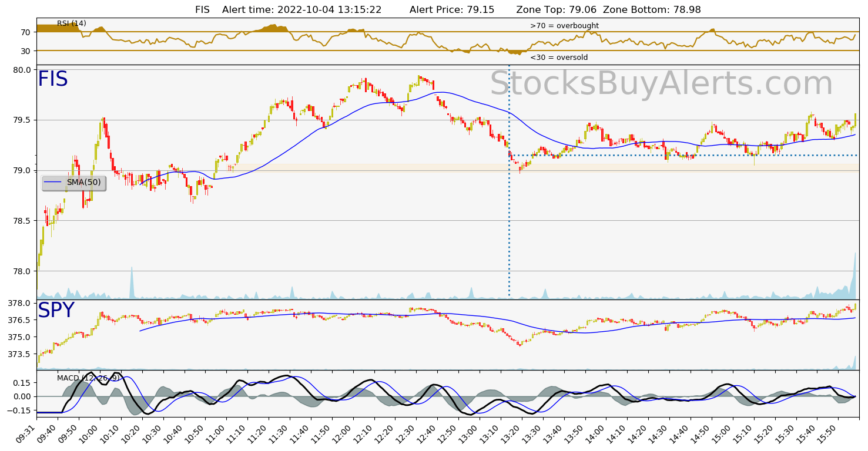Image resolution: width=868 pixels, height=451 pixels.
Task: Click the 78.0 price axis label
Action: point(22,271)
